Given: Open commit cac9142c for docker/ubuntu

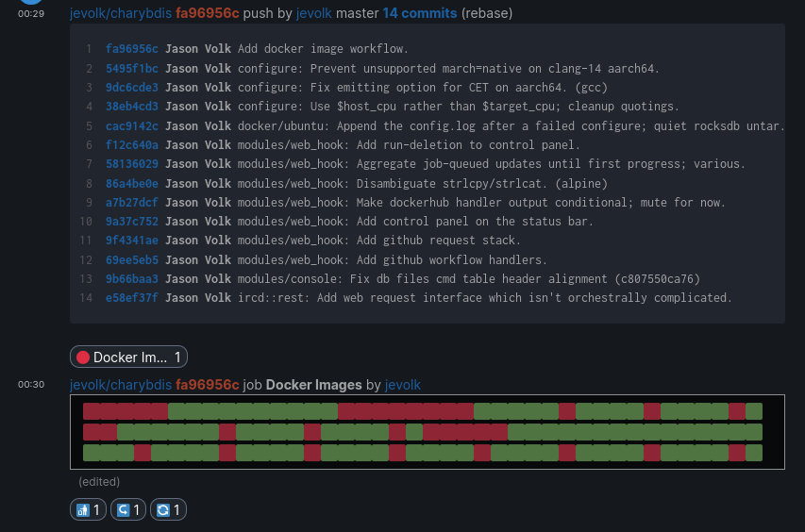Looking at the screenshot, I should [x=132, y=125].
